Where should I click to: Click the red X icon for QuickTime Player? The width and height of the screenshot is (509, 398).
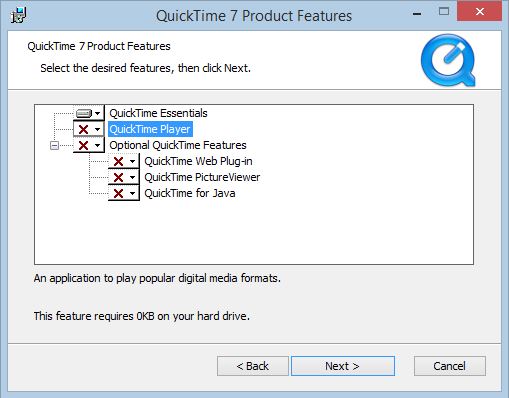(x=83, y=129)
